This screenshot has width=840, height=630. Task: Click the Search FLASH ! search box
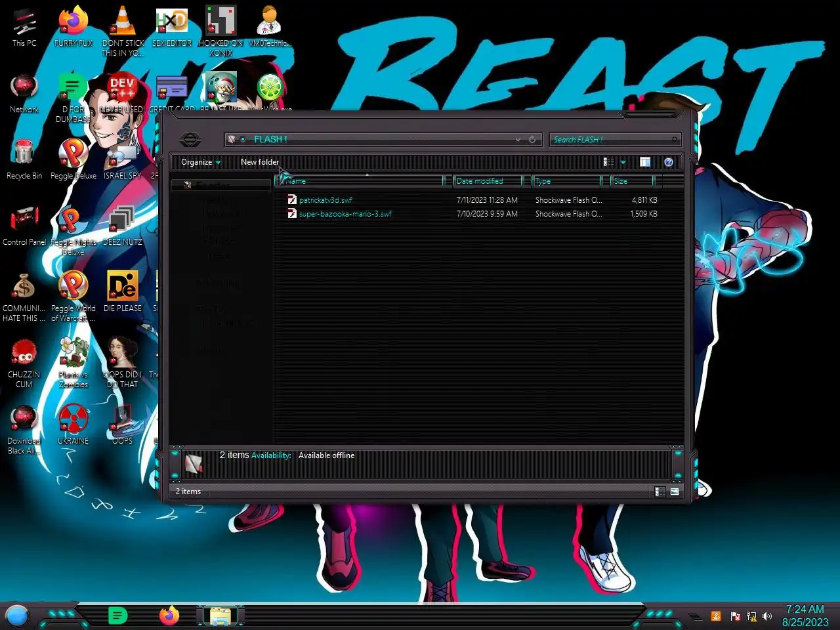614,139
